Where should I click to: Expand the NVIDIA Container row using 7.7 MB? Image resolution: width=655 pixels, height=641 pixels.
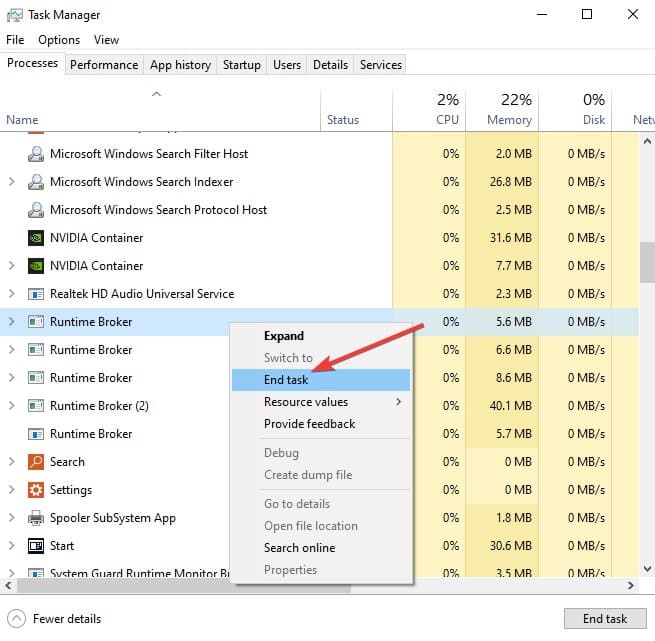pos(12,266)
